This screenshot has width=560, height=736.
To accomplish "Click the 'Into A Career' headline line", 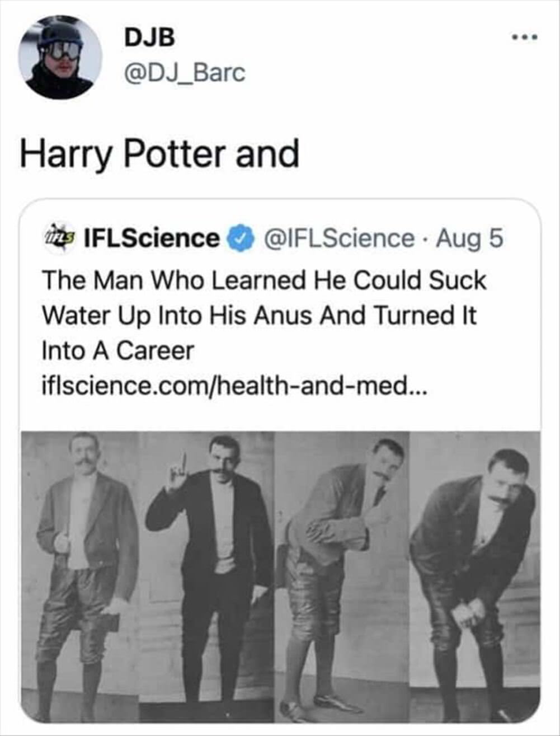I will (x=118, y=350).
